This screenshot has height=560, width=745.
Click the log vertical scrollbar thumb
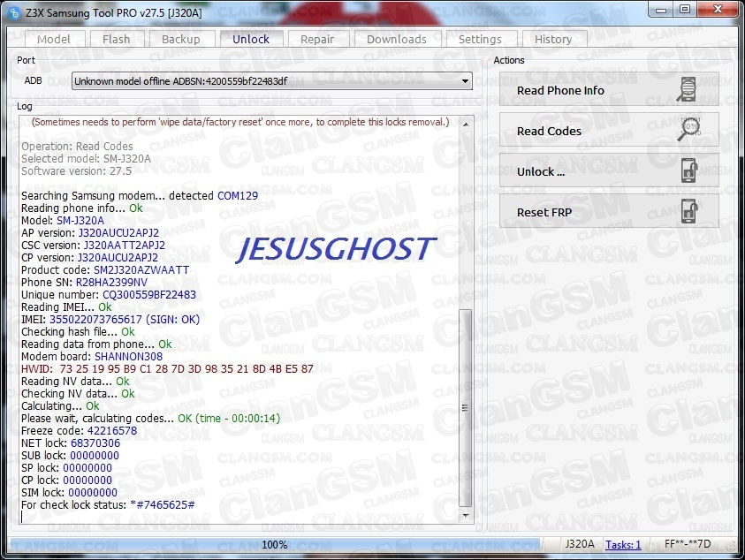[x=466, y=407]
